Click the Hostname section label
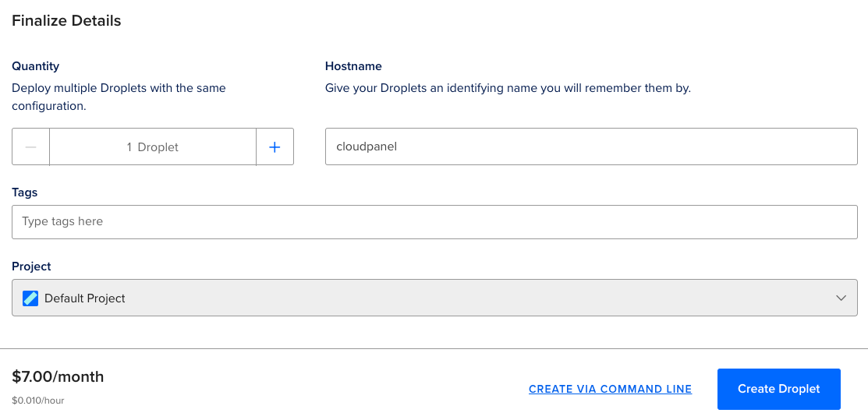868x420 pixels. click(x=353, y=66)
